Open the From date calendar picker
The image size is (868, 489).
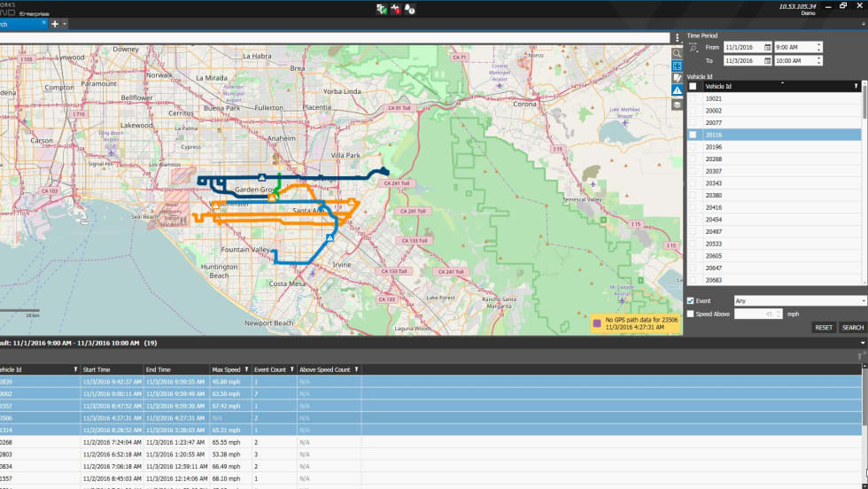(x=767, y=47)
